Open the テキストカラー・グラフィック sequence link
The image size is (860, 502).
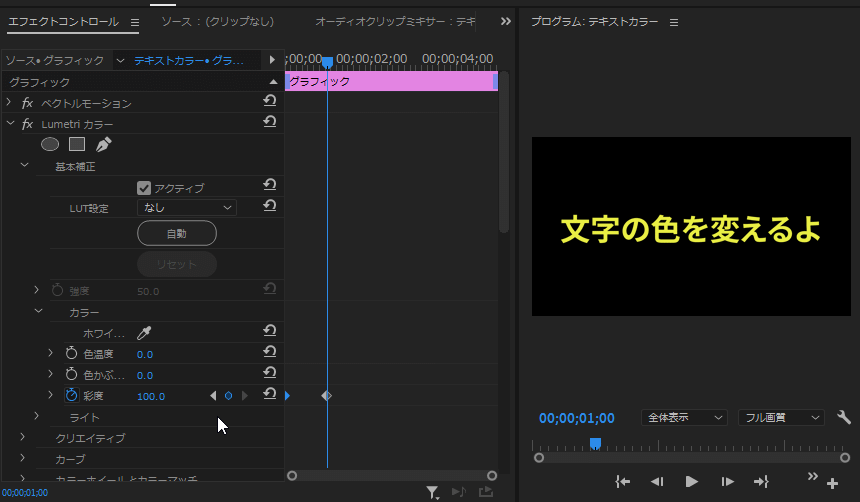point(189,60)
